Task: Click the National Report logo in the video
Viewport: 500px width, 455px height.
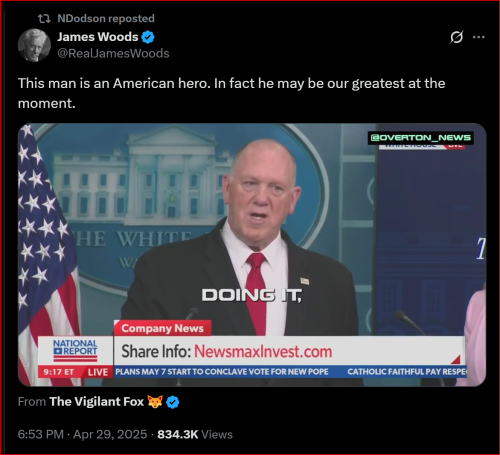Action: [75, 350]
